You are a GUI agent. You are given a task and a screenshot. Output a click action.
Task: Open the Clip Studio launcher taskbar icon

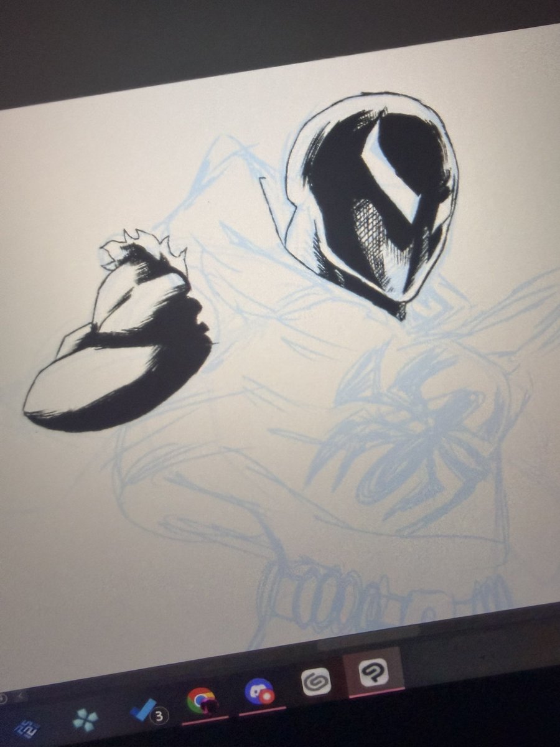pos(315,682)
